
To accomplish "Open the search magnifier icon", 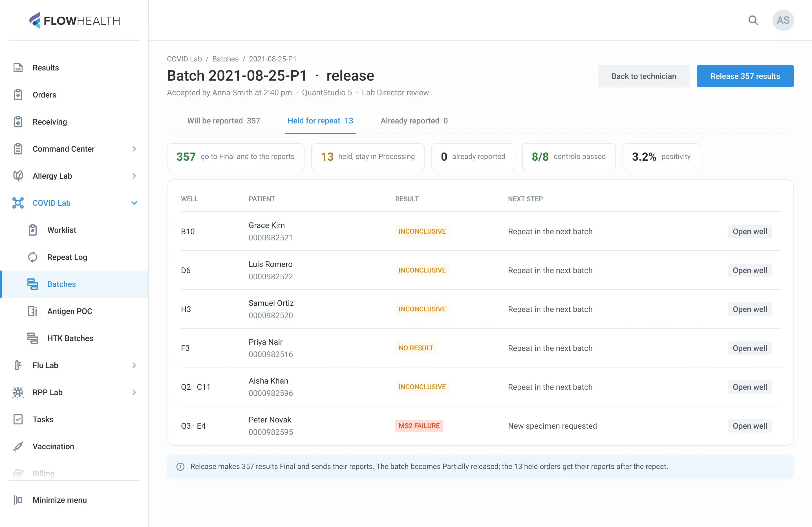I will coord(753,21).
